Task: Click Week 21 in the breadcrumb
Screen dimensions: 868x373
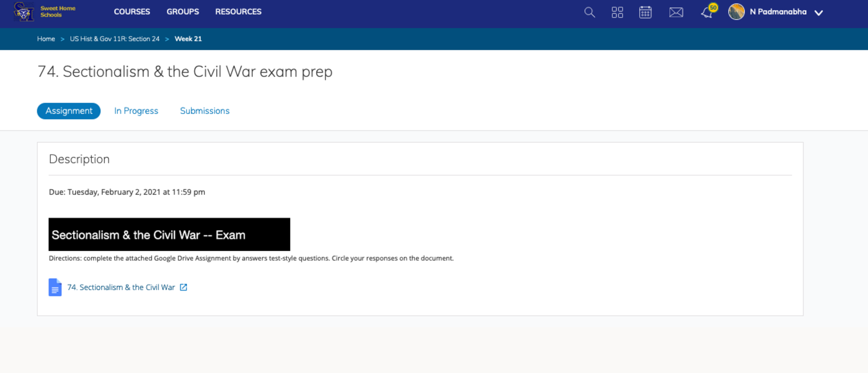Action: click(x=188, y=39)
